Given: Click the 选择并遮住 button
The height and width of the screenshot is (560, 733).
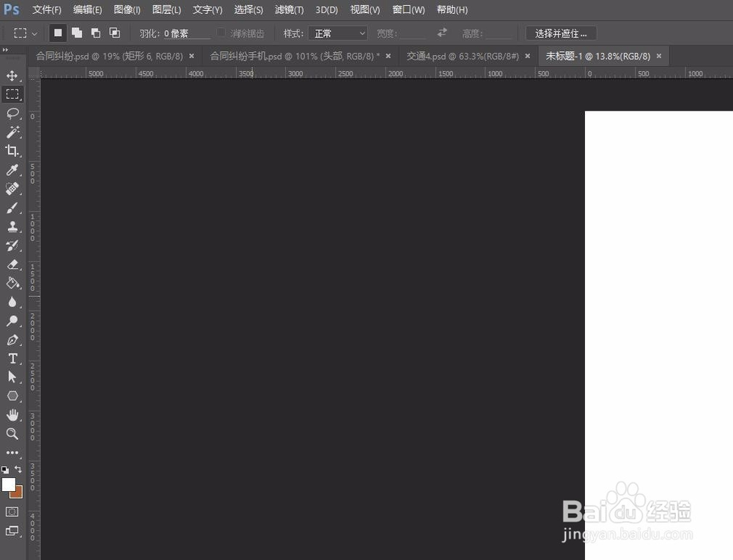Looking at the screenshot, I should 561,33.
